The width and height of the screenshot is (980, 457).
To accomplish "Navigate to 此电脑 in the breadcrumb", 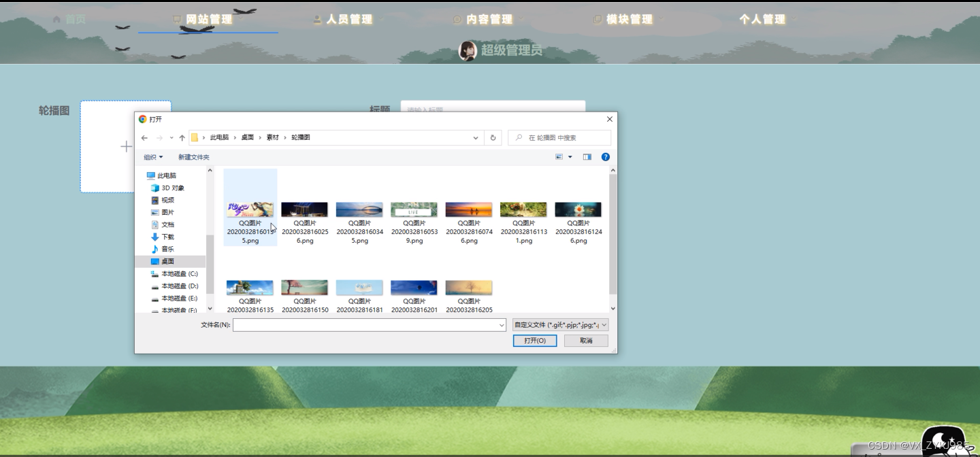I will coord(219,137).
